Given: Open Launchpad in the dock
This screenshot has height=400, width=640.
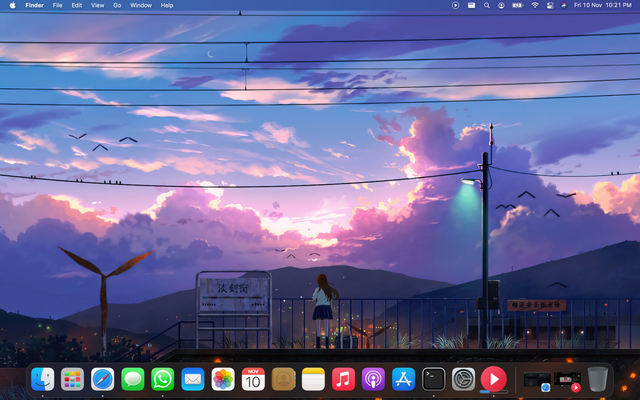Looking at the screenshot, I should (x=72, y=379).
